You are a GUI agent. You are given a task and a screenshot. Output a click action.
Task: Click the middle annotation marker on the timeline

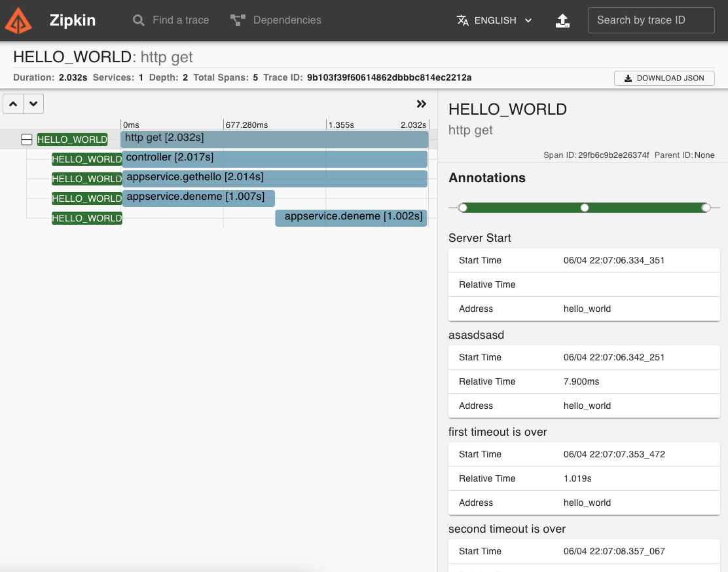(x=585, y=208)
